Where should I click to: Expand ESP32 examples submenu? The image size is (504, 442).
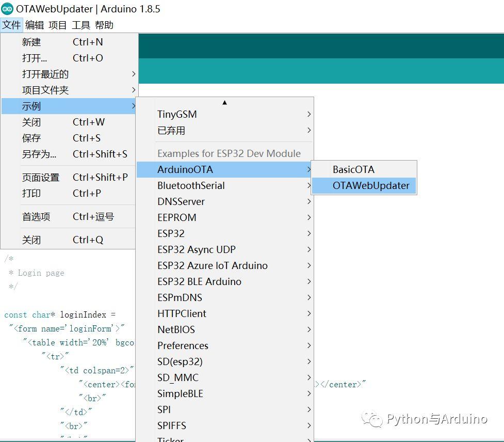click(x=225, y=234)
